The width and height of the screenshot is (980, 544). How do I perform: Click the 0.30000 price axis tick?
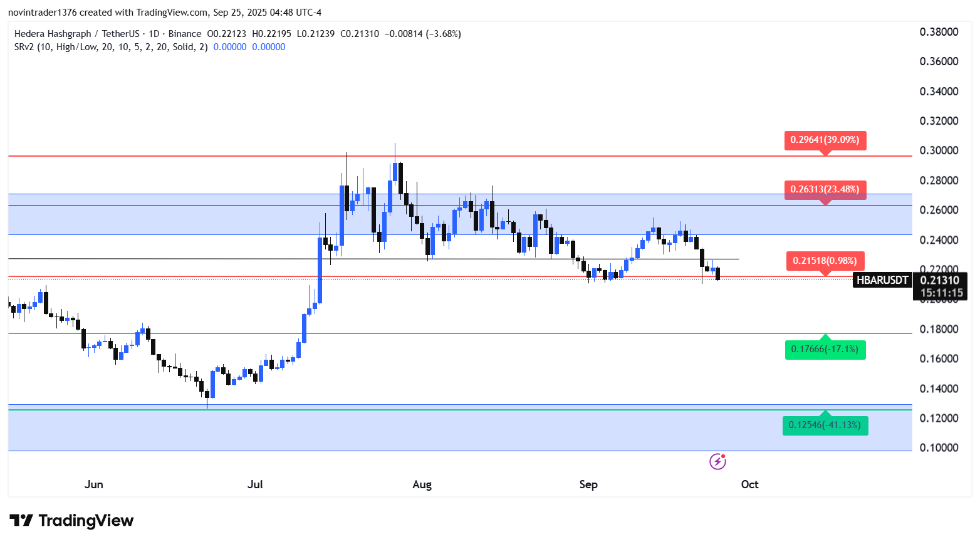(939, 150)
